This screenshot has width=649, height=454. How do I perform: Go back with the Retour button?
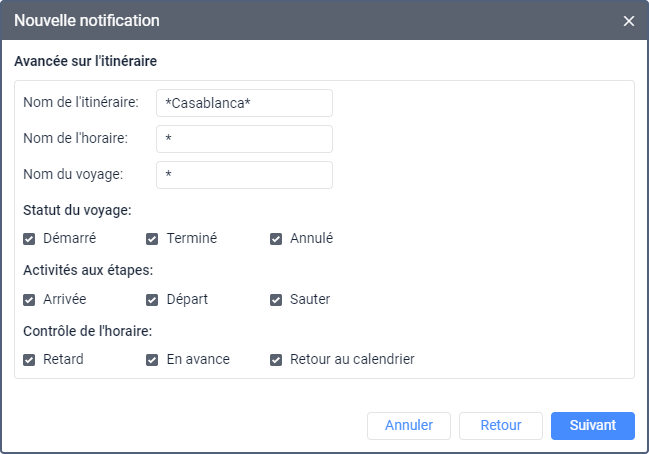[x=500, y=425]
